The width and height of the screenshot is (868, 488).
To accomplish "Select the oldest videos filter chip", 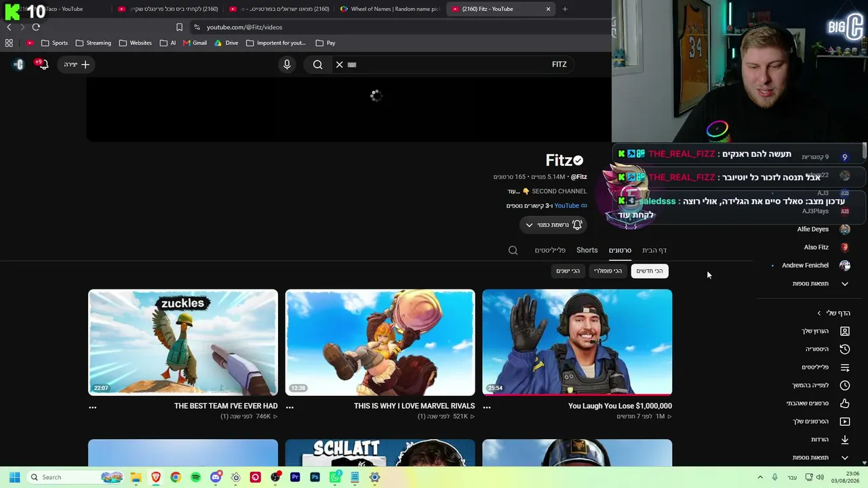I will pos(568,271).
